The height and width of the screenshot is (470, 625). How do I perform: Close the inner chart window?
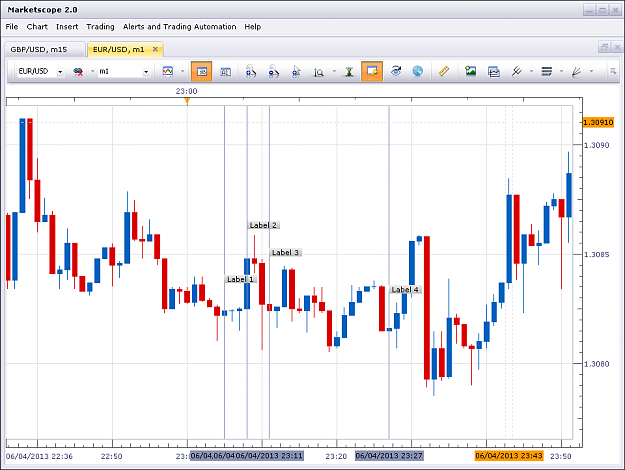(617, 47)
